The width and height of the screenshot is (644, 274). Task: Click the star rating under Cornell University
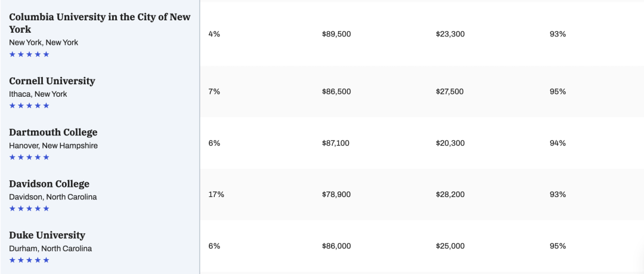29,106
